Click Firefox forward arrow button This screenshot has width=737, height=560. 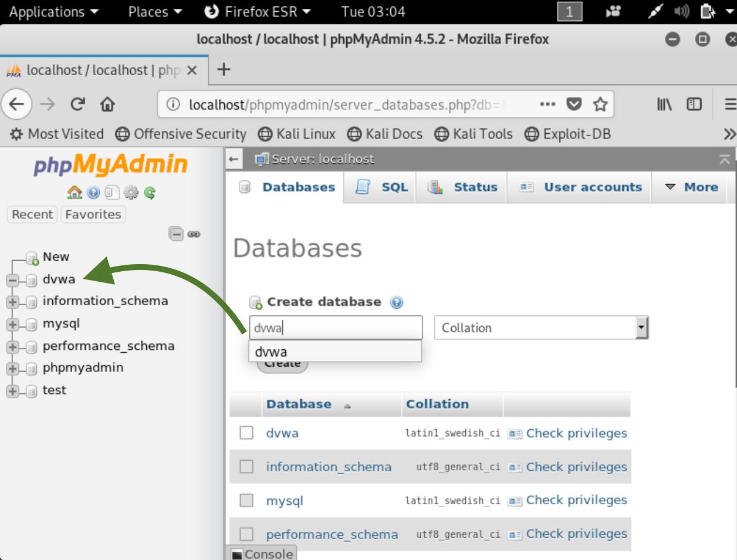click(x=48, y=104)
